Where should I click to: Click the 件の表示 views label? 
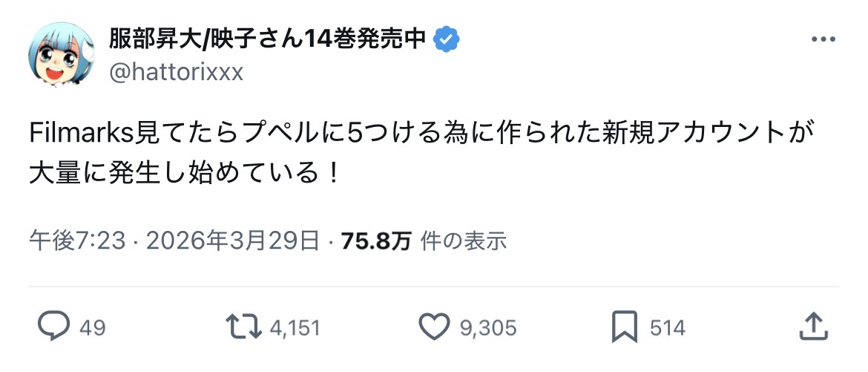tap(464, 241)
